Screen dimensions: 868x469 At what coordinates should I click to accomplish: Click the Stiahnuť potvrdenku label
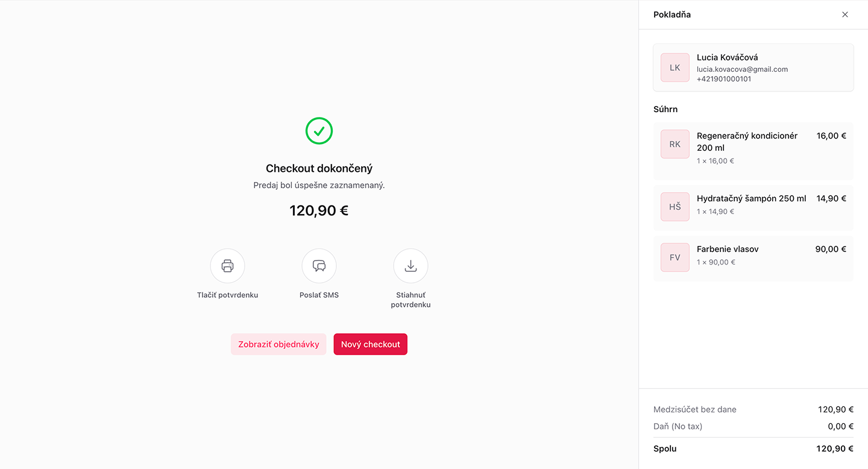[410, 300]
